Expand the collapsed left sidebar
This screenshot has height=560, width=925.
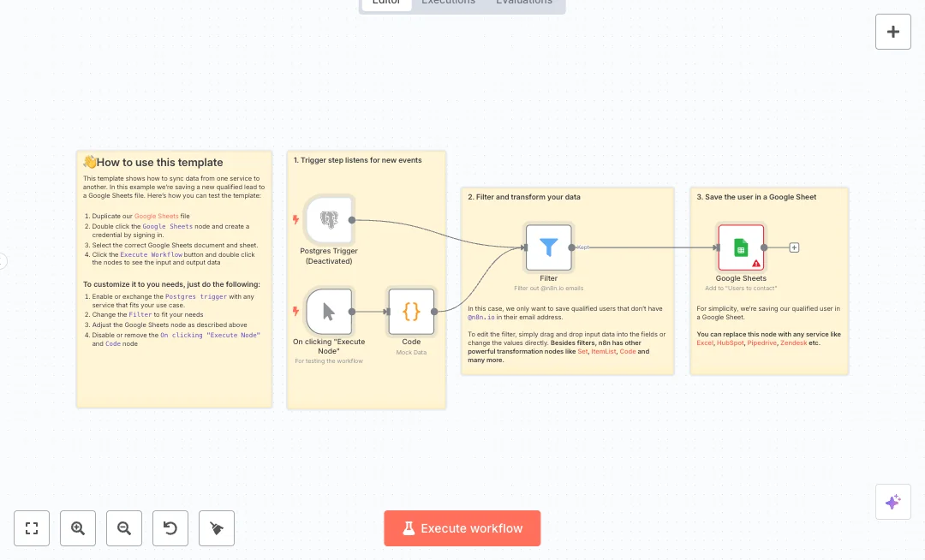3,261
